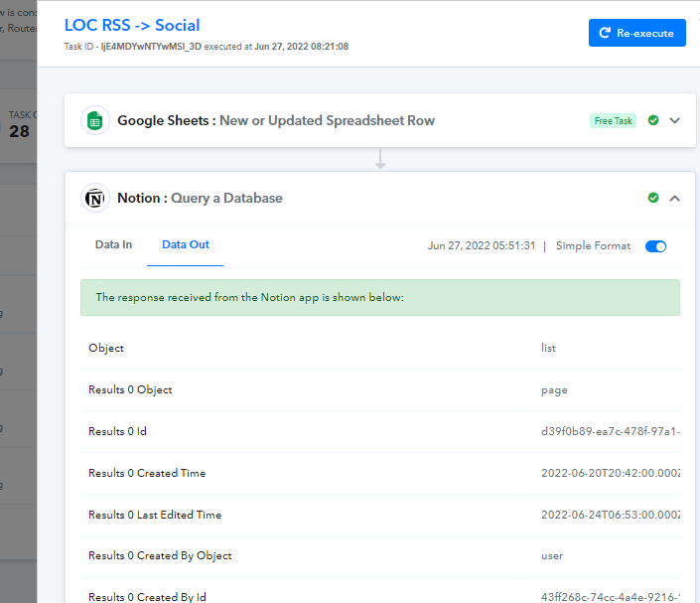Click the Notion app icon

[x=94, y=198]
